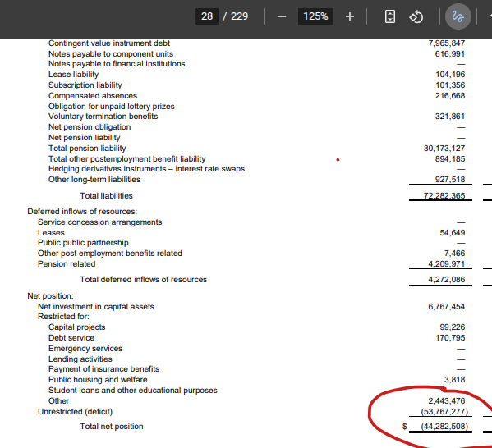Click the value 216,668
Screen dimensions: 492x448
point(450,96)
